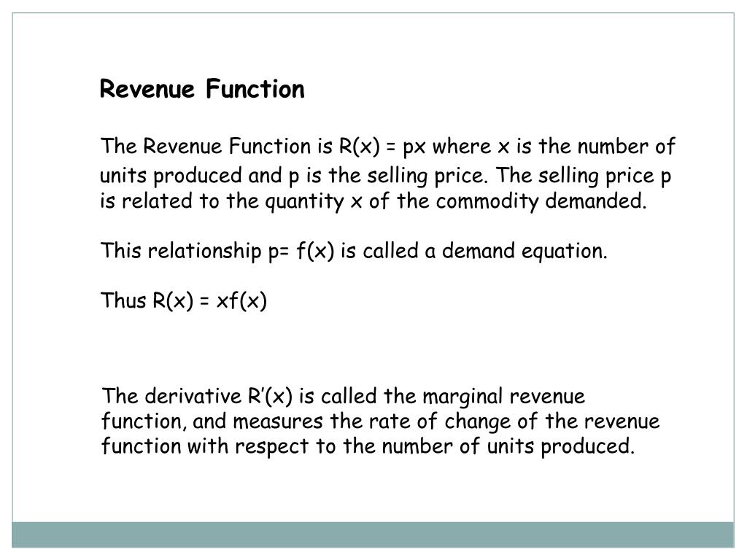Click the phrase 'selling price.' in second line

click(427, 176)
